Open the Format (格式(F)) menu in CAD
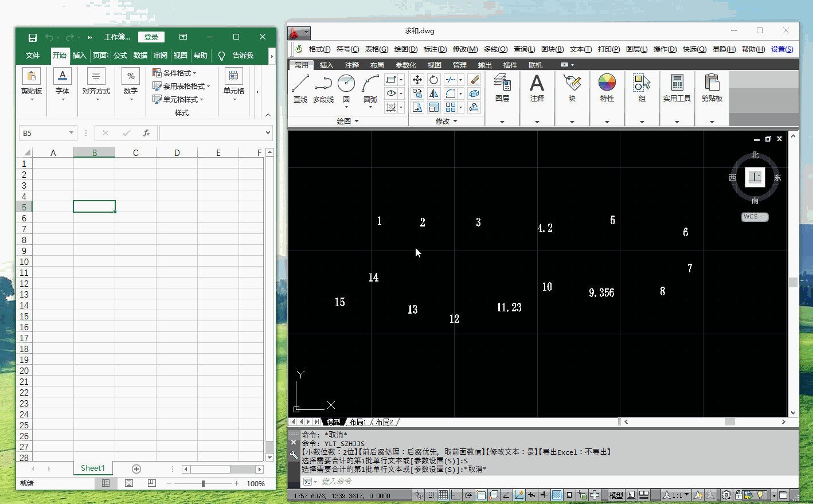813x504 pixels. 319,49
